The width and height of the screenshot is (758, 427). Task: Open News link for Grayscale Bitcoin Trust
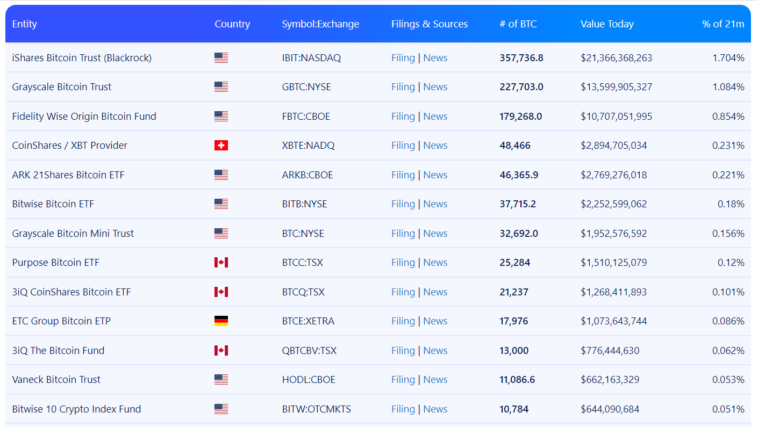pyautogui.click(x=435, y=87)
